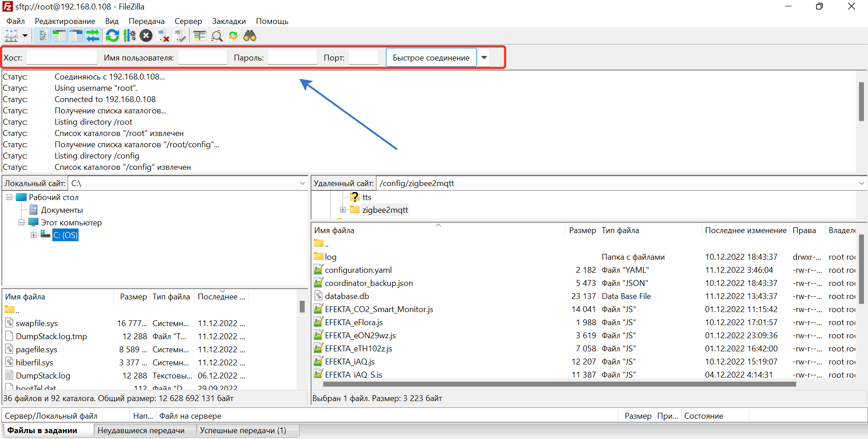
Task: Click the Пароль input field
Action: (292, 57)
